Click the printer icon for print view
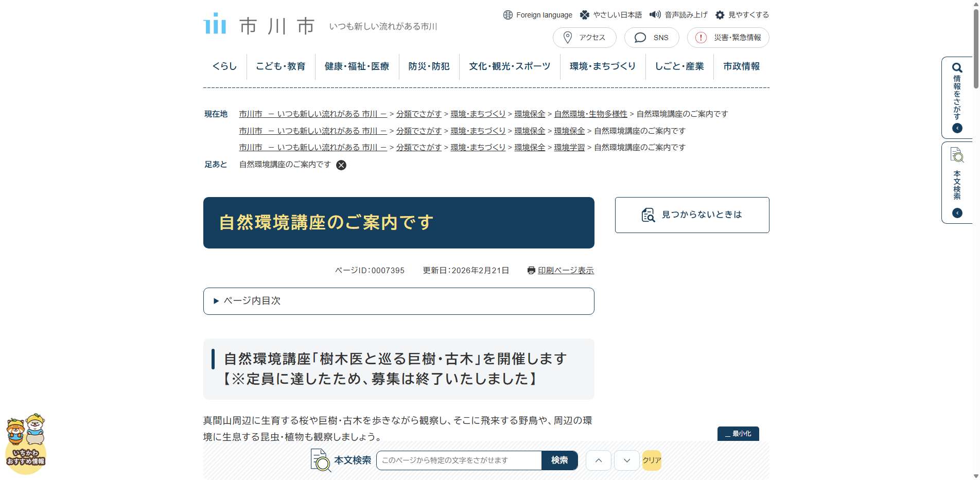The height and width of the screenshot is (480, 980). point(531,271)
